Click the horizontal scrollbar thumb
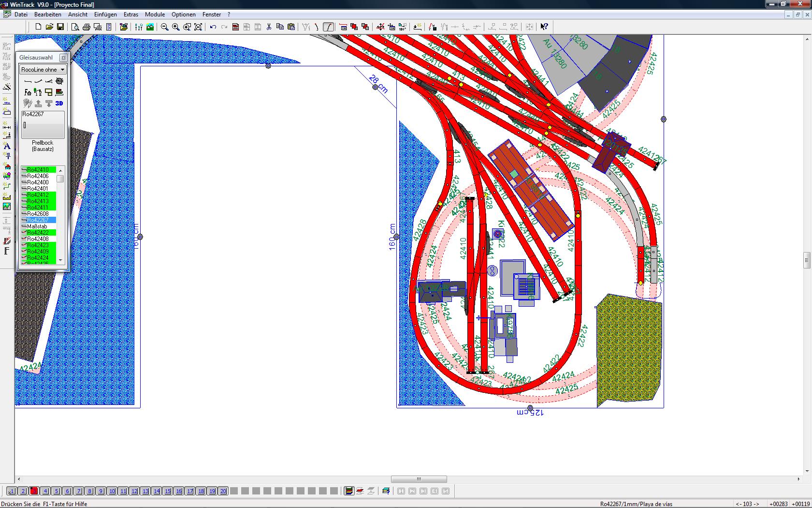The height and width of the screenshot is (508, 812). [419, 479]
